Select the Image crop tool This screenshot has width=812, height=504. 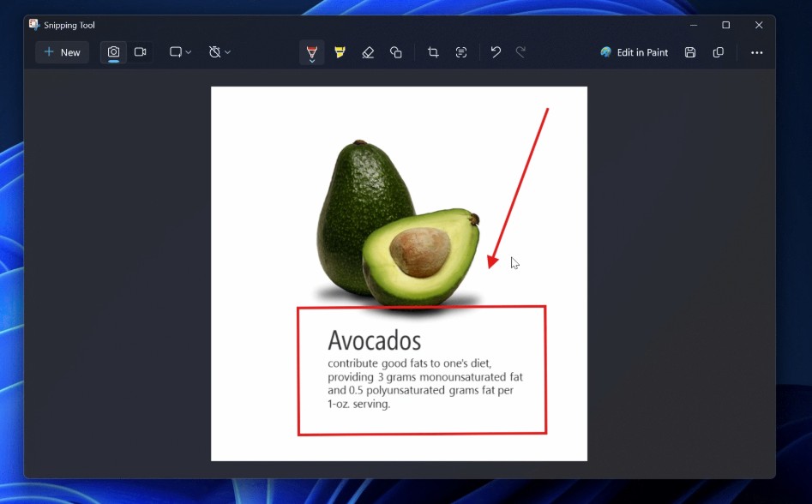[433, 52]
